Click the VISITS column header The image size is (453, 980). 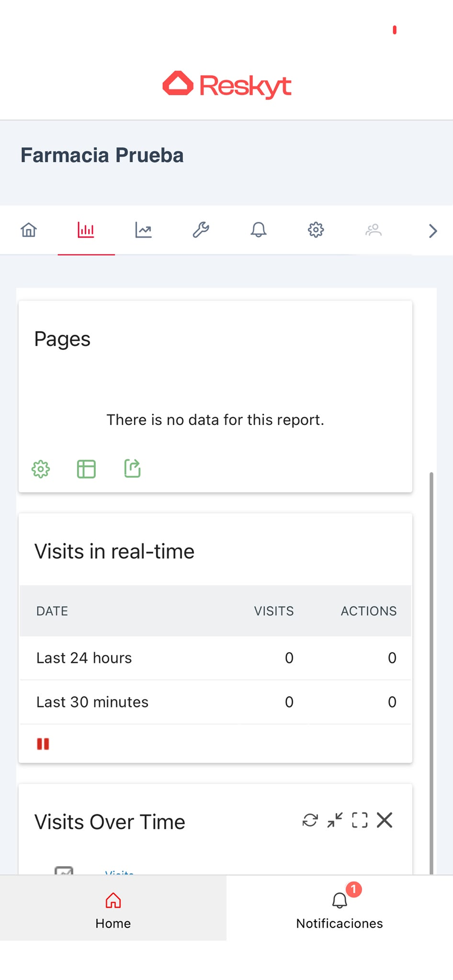274,611
